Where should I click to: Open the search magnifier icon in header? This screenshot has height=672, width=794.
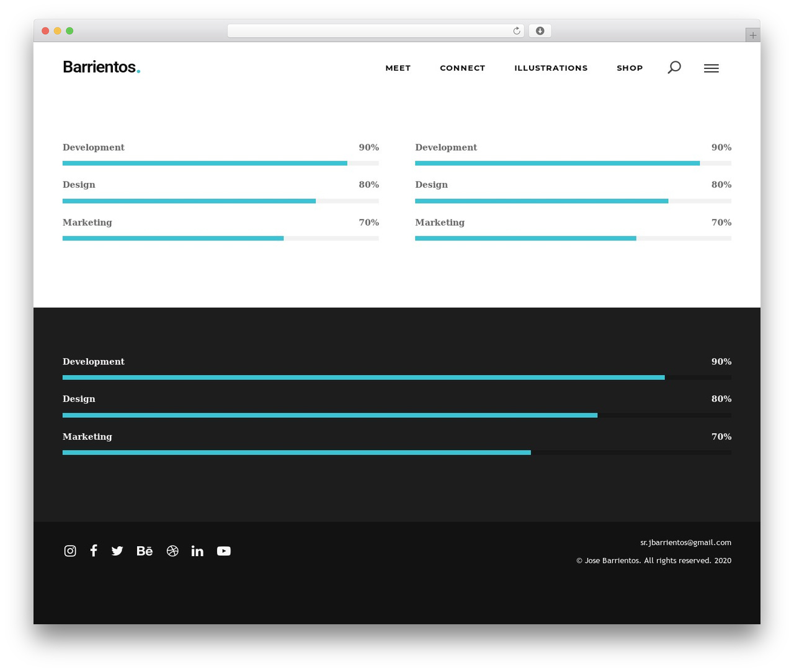pos(674,68)
